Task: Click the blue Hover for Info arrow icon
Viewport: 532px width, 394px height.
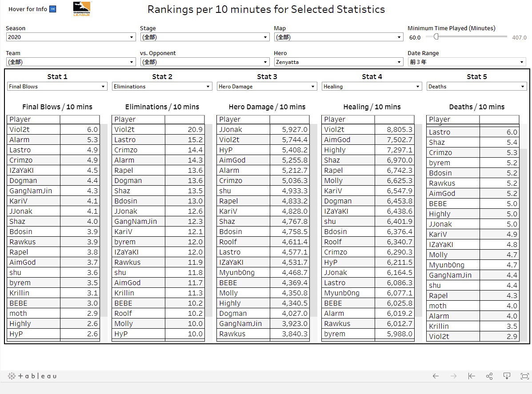Action: pos(52,9)
